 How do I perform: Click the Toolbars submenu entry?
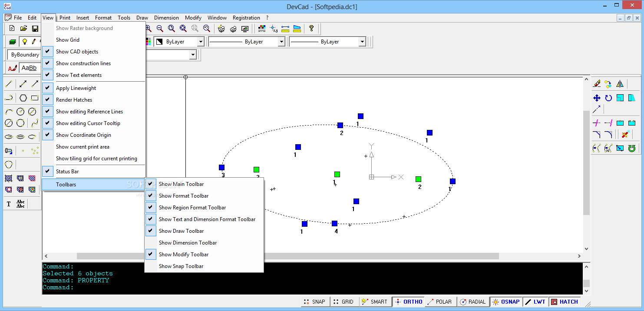pos(93,185)
